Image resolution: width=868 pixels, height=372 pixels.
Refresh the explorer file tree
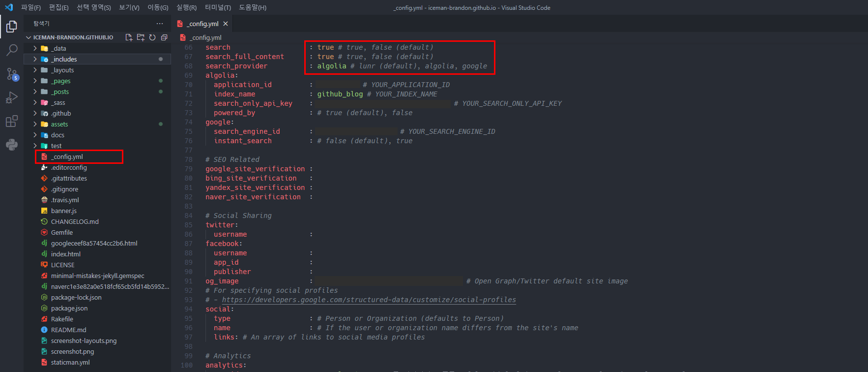point(152,37)
